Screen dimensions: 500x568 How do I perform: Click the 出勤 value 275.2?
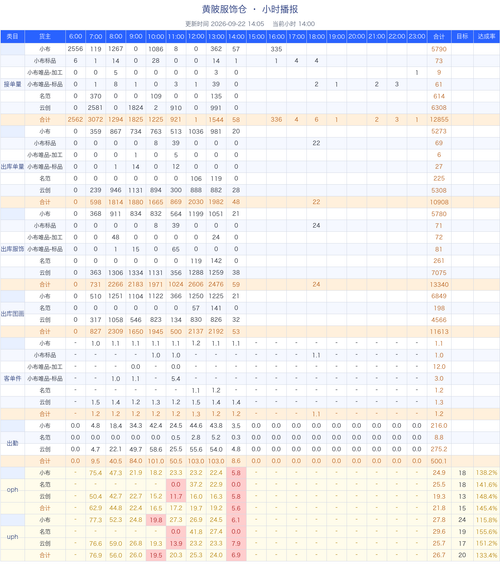point(439,449)
